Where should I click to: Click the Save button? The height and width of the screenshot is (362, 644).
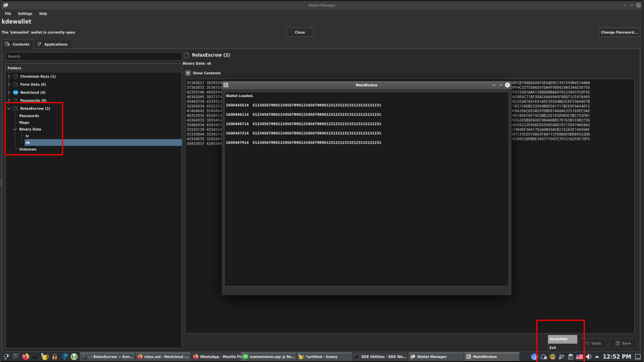(x=623, y=343)
